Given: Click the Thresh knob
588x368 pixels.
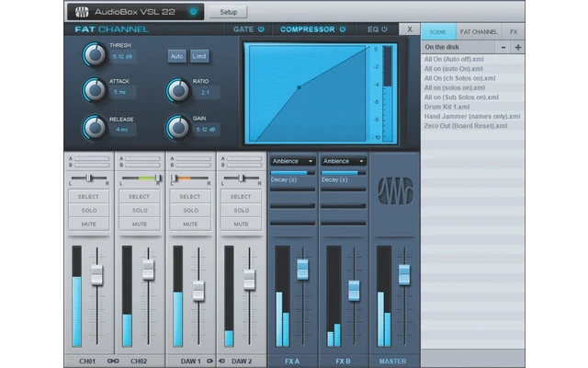Looking at the screenshot, I should click(94, 54).
